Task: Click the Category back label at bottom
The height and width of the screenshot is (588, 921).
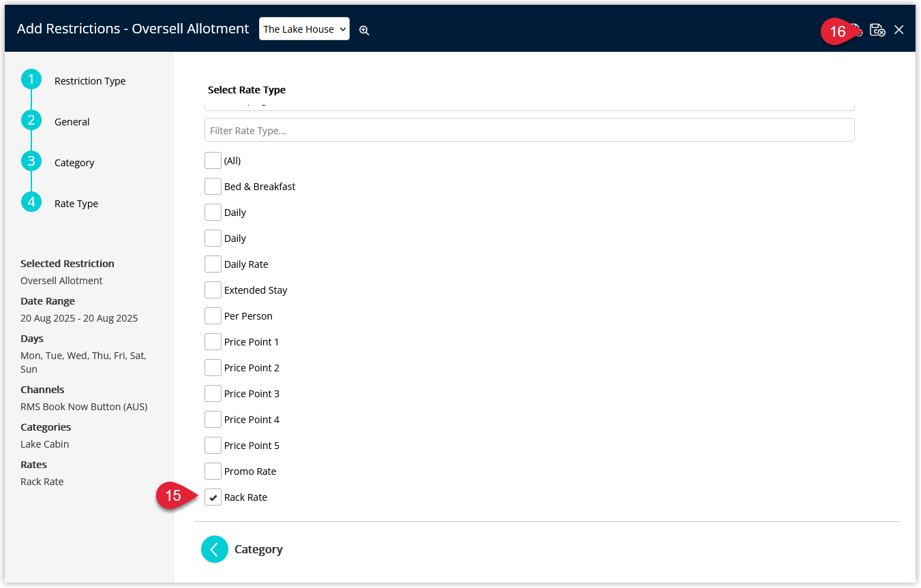Action: (258, 549)
